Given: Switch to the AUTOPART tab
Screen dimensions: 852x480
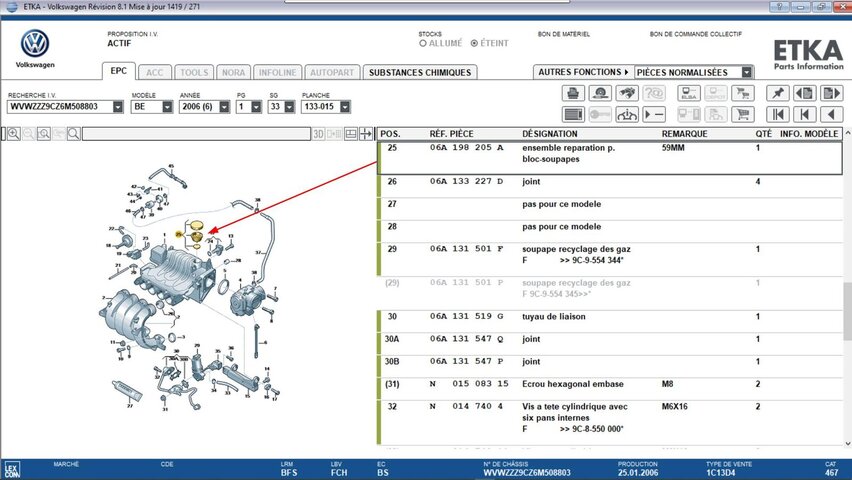Looking at the screenshot, I should pyautogui.click(x=332, y=72).
